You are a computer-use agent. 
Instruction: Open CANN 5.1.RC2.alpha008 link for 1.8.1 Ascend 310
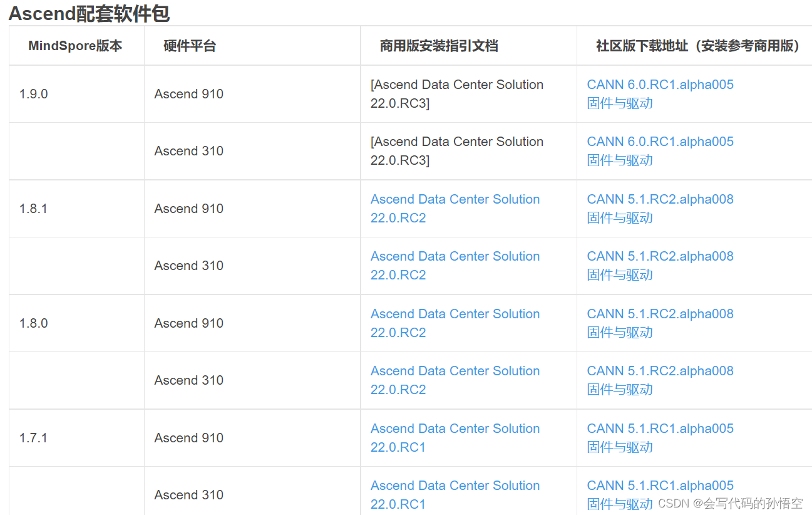pos(660,256)
